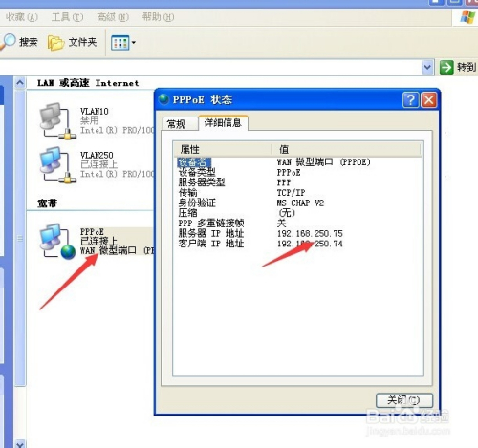Click the green Go arrow button
Image resolution: width=478 pixels, height=448 pixels.
tap(446, 67)
